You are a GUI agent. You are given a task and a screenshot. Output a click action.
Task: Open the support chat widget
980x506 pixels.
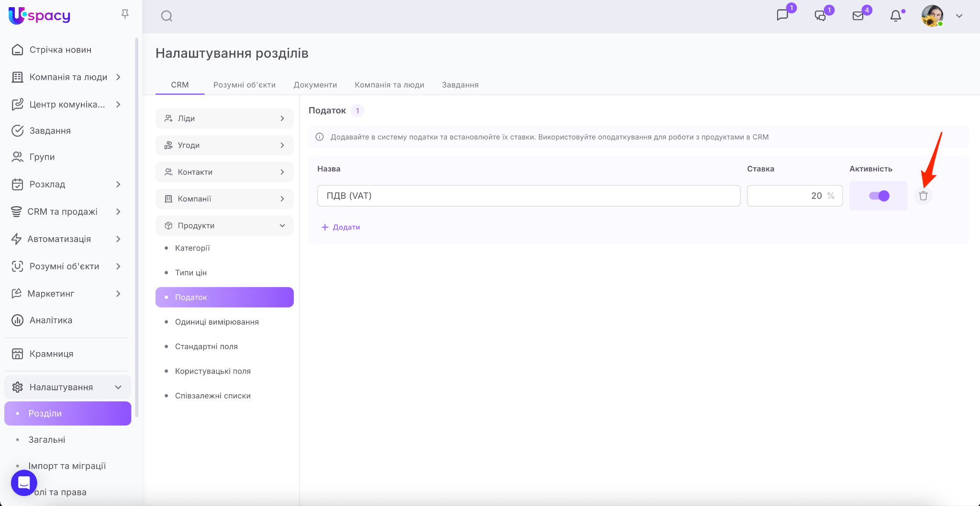[24, 483]
